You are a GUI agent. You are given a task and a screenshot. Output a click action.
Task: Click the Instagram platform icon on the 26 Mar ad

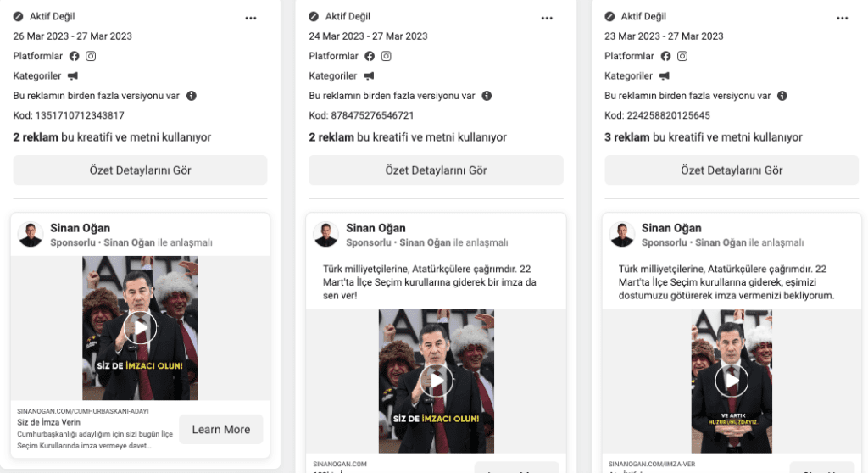coord(91,56)
